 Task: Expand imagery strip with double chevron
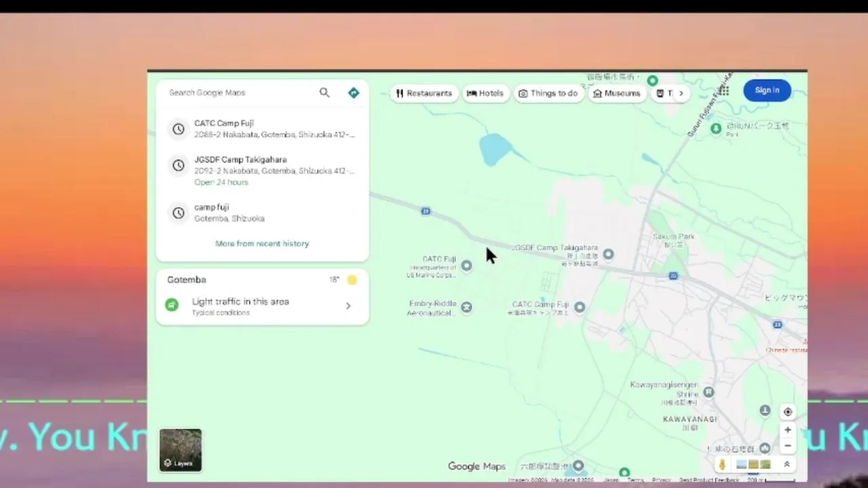(x=787, y=464)
